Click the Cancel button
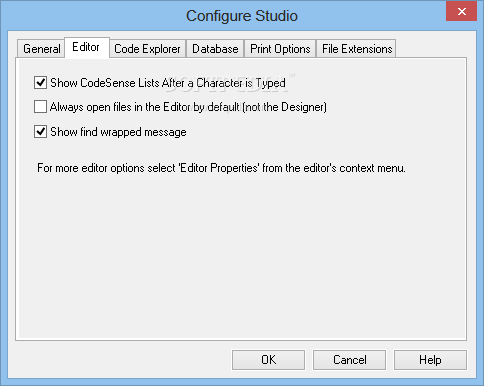This screenshot has width=484, height=386. pos(349,360)
